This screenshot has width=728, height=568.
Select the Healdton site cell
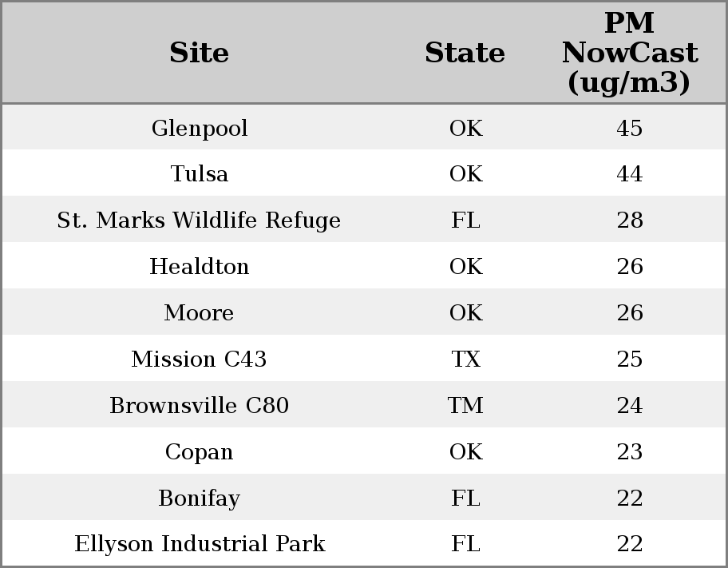click(199, 267)
